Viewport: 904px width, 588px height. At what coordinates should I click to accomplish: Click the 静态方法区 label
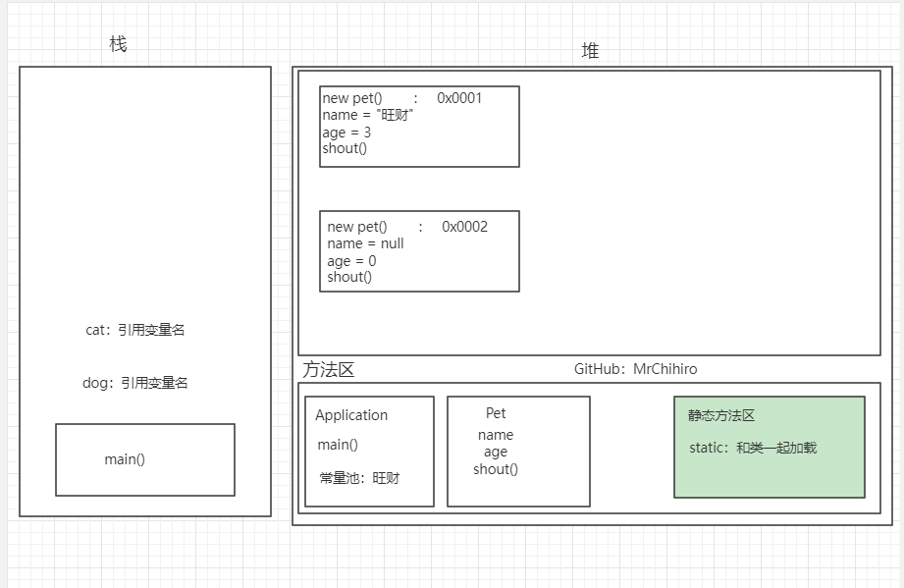720,415
